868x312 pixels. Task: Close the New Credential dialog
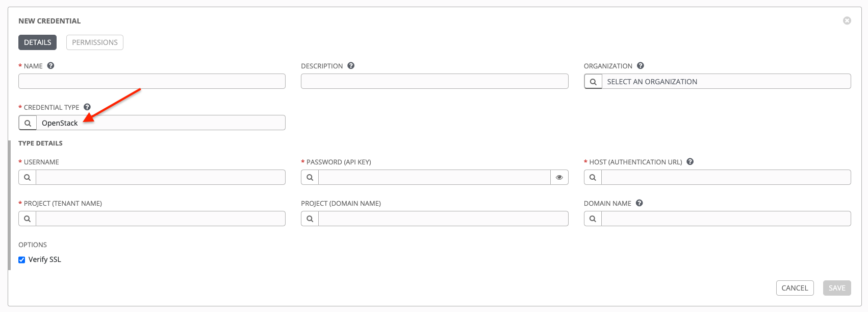847,20
